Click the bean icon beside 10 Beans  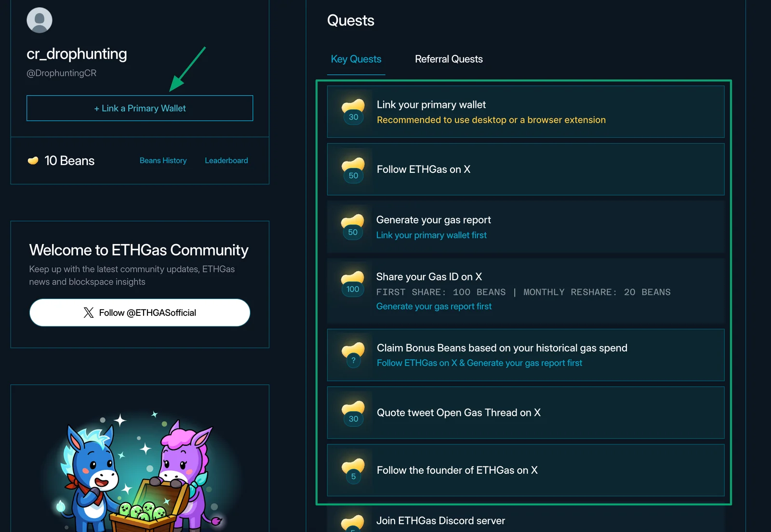[33, 161]
